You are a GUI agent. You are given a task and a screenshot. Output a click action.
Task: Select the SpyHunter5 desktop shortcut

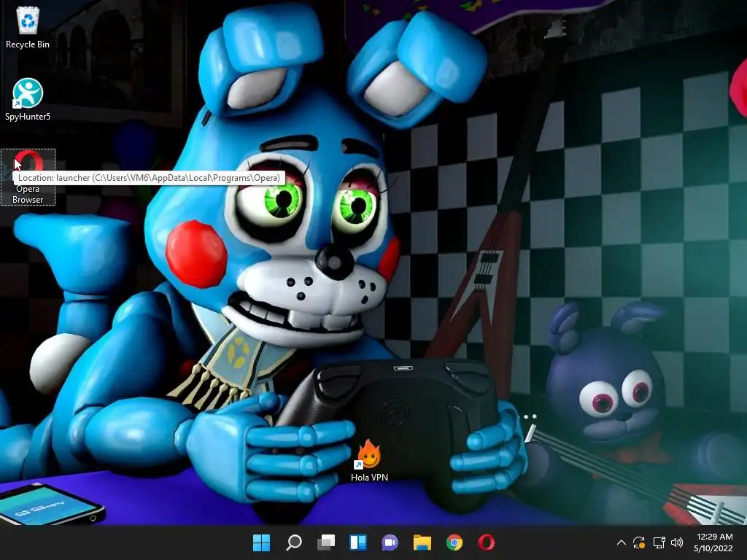[x=28, y=99]
